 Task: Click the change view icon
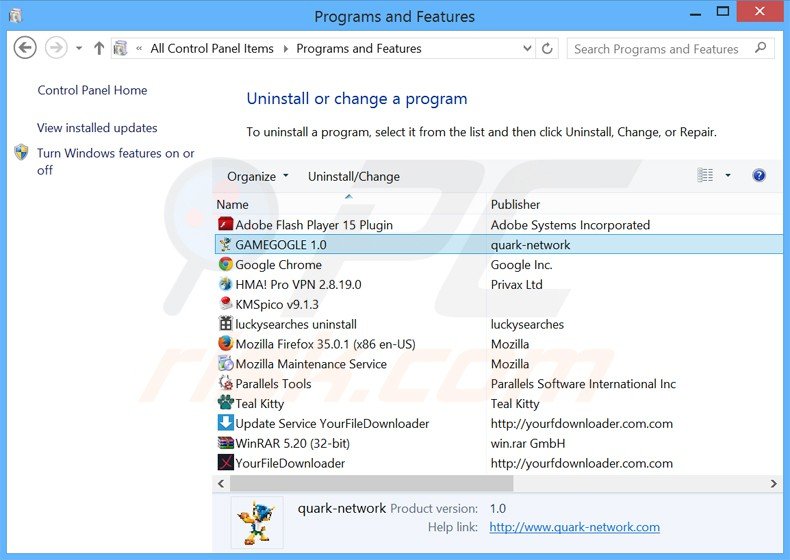tap(705, 175)
